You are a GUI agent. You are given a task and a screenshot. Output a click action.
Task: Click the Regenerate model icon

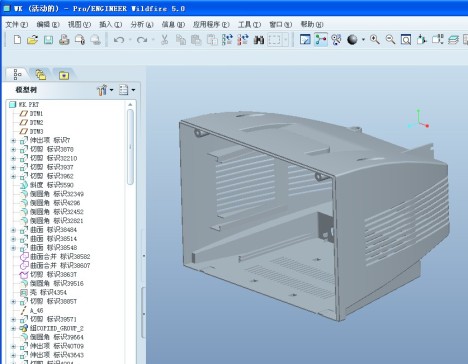[227, 40]
